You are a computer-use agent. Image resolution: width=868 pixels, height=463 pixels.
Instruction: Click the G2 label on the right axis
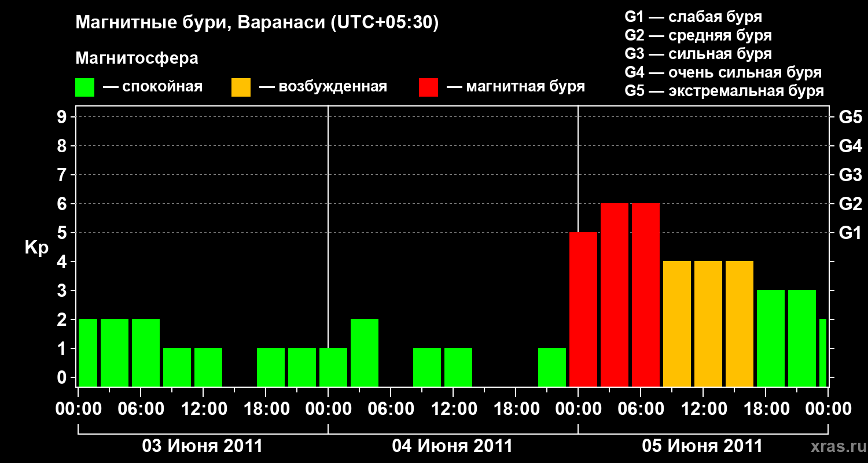850,204
